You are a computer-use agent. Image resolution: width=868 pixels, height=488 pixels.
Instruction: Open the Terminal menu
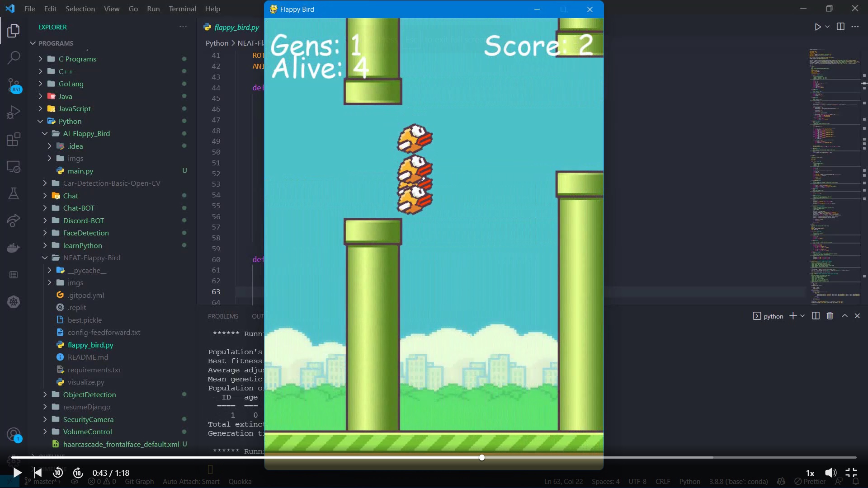point(182,9)
